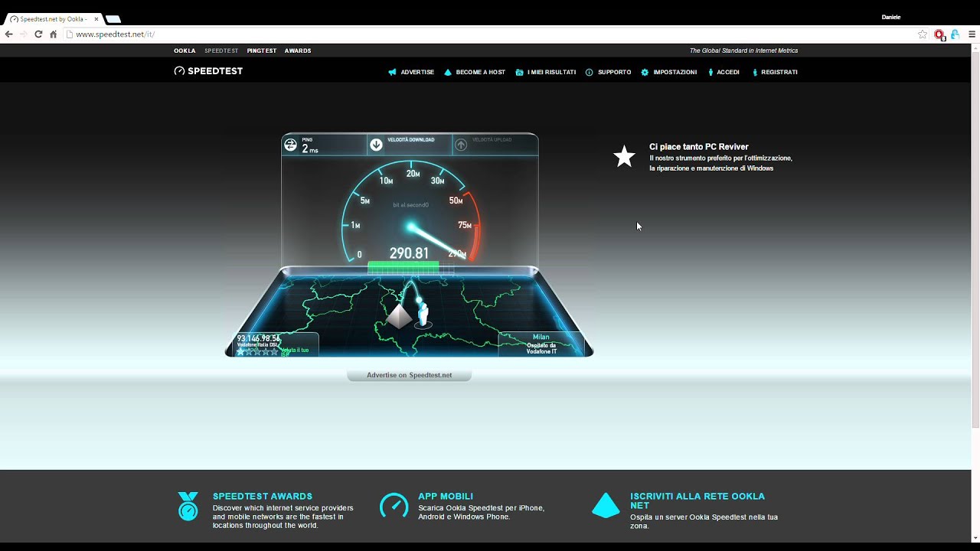Click the megaphone icon beside Advertise
The width and height of the screenshot is (980, 551).
point(393,72)
